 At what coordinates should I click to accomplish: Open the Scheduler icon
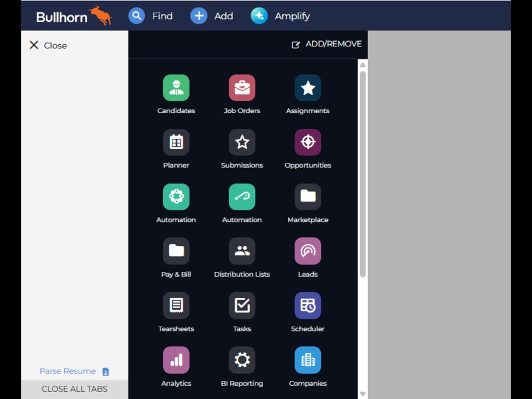point(307,306)
